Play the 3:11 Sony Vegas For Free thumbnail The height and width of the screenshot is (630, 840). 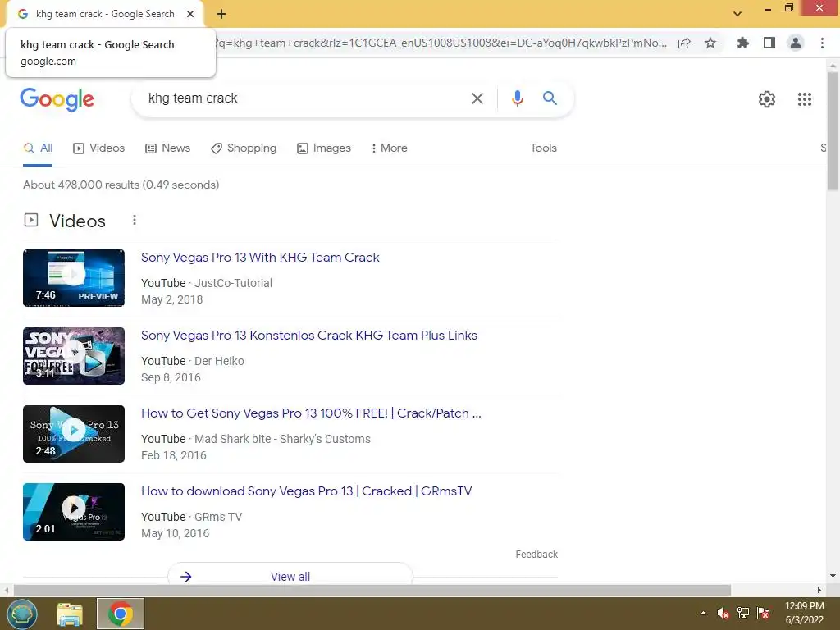74,356
